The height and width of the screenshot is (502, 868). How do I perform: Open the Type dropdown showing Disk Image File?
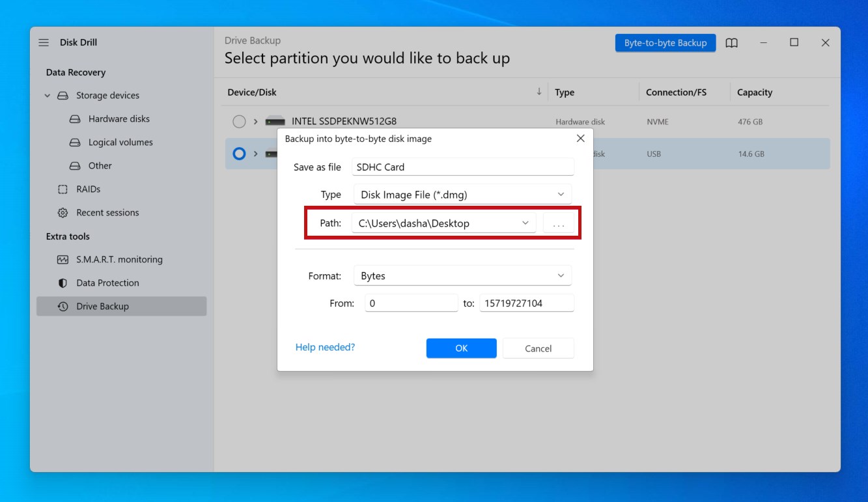pos(462,195)
